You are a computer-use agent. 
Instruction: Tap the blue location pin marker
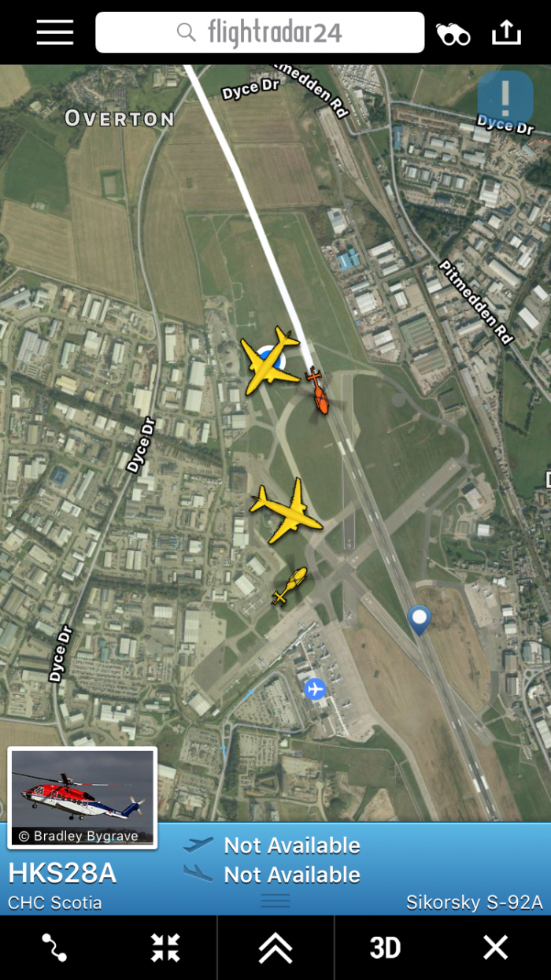coord(420,620)
